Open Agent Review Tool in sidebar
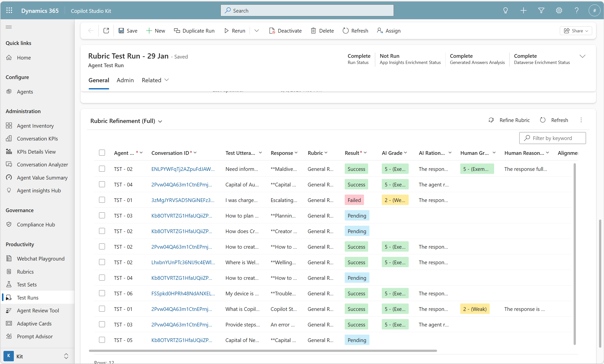The width and height of the screenshot is (604, 364). pos(38,310)
